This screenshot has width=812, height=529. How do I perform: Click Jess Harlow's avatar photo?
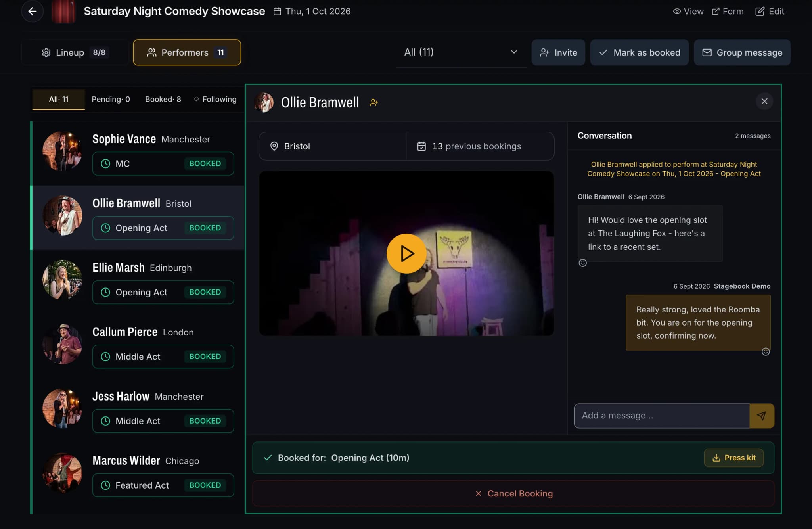[62, 408]
